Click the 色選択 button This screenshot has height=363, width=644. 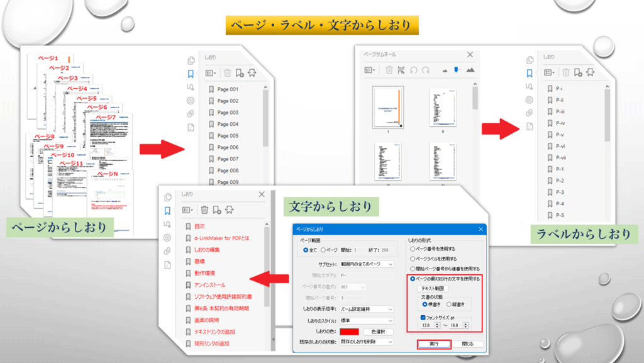378,332
